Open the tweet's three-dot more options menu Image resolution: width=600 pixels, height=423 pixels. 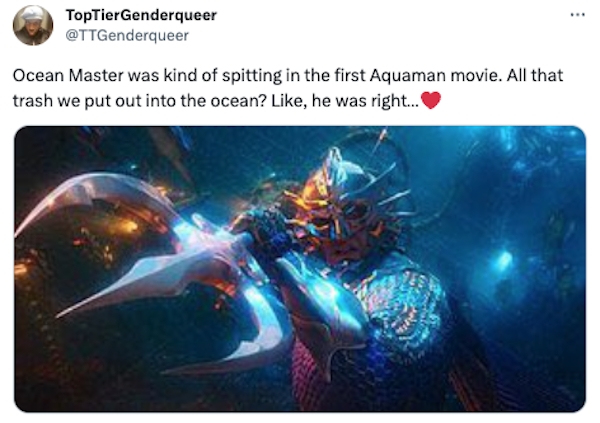pyautogui.click(x=577, y=15)
